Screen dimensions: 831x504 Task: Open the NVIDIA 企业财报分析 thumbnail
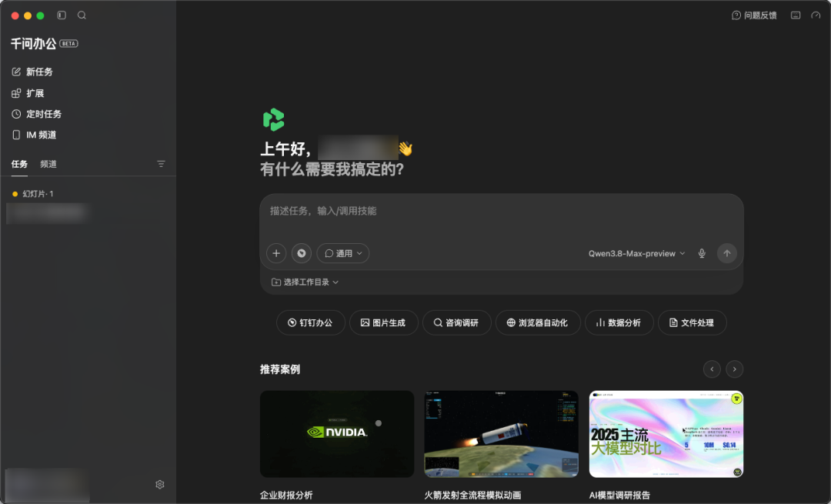(337, 434)
